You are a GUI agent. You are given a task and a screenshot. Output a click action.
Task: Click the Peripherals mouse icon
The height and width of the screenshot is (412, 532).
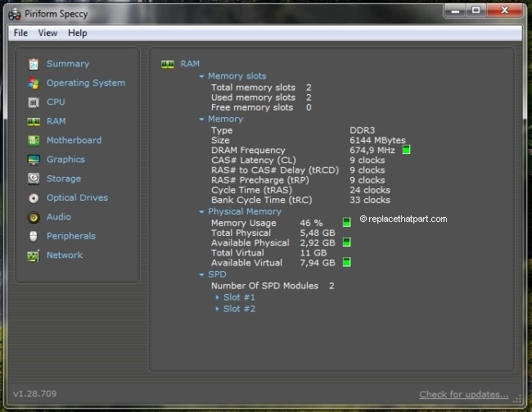click(34, 236)
